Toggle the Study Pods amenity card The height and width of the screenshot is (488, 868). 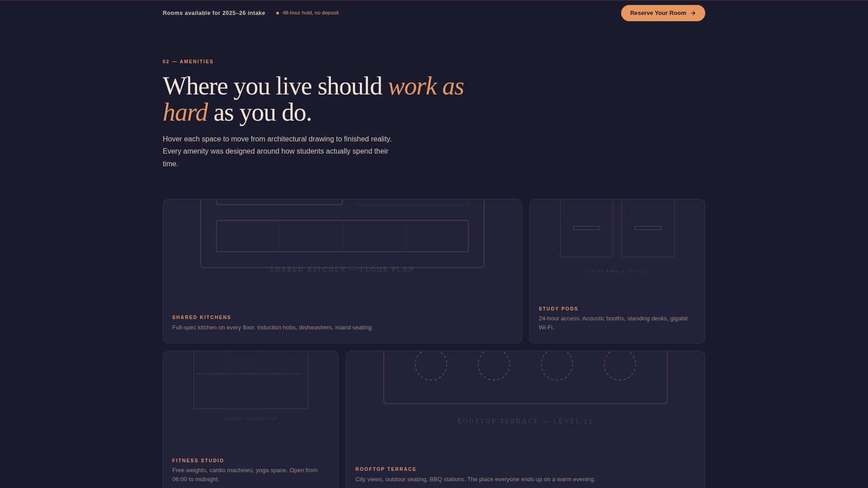tap(617, 271)
